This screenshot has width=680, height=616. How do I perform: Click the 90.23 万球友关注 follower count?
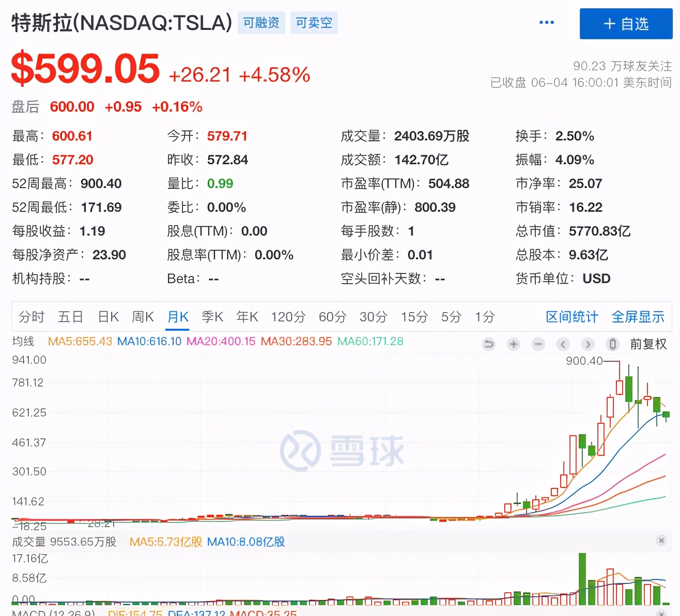click(622, 66)
